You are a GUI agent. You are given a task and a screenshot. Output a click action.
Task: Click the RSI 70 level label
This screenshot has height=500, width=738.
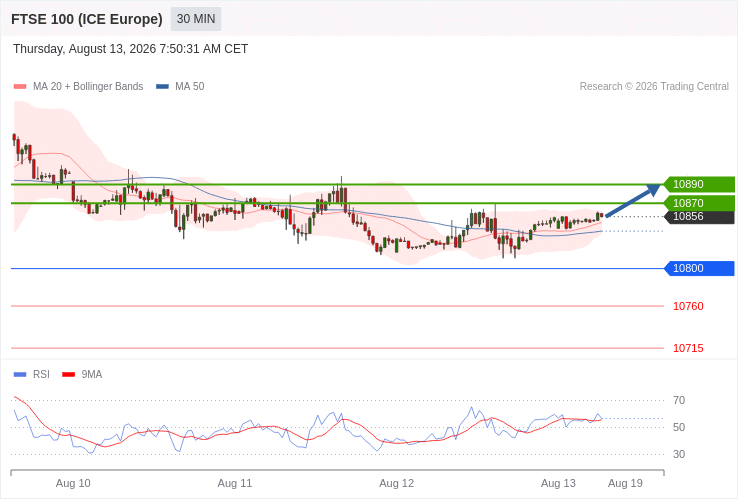pyautogui.click(x=679, y=401)
